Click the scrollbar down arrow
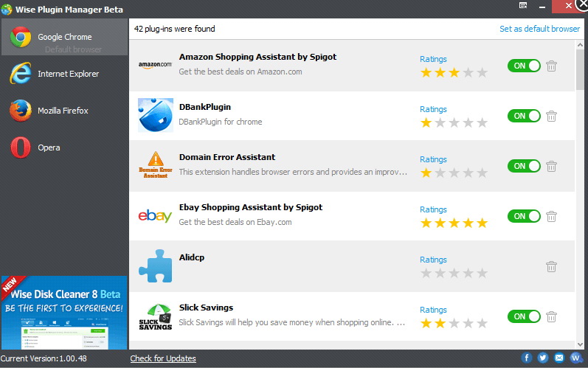Image resolution: width=588 pixels, height=368 pixels. [x=581, y=344]
